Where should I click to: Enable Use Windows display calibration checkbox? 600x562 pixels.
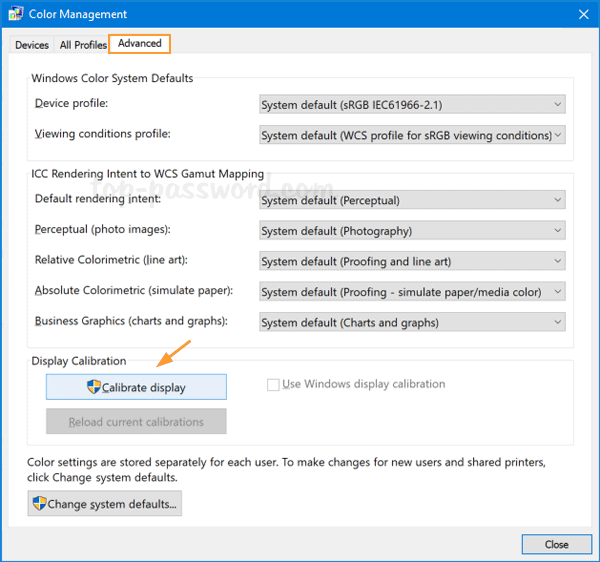pyautogui.click(x=273, y=385)
